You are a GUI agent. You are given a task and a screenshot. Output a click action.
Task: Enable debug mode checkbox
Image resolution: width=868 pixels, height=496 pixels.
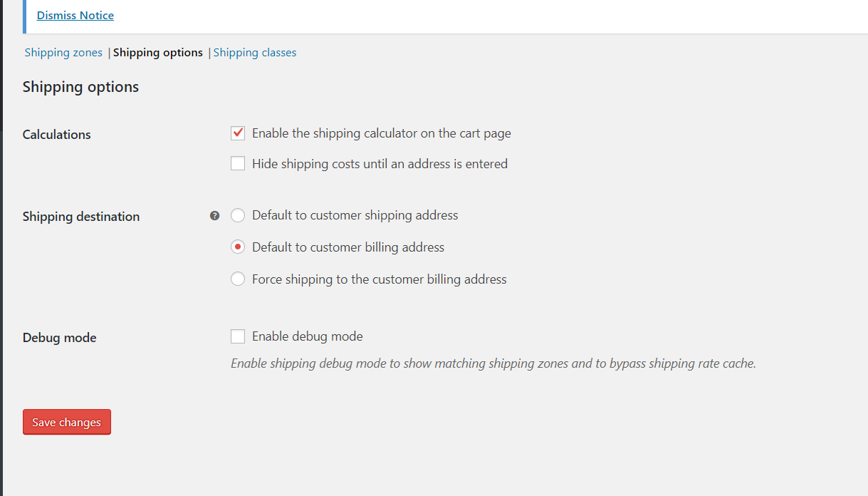pos(238,336)
